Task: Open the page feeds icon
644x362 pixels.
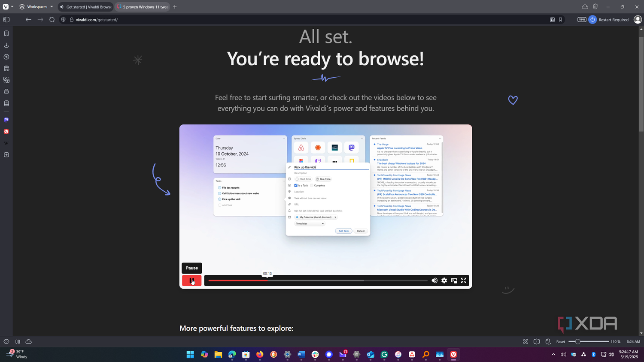Action: (x=553, y=20)
